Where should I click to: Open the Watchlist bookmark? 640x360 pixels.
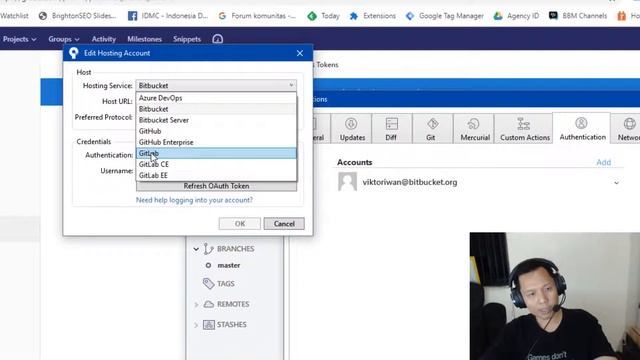14,16
